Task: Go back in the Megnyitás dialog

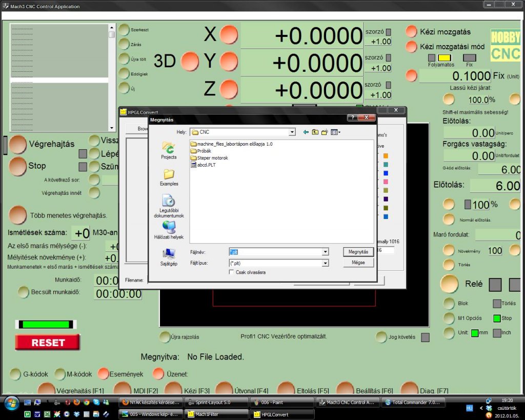Action: coord(306,132)
